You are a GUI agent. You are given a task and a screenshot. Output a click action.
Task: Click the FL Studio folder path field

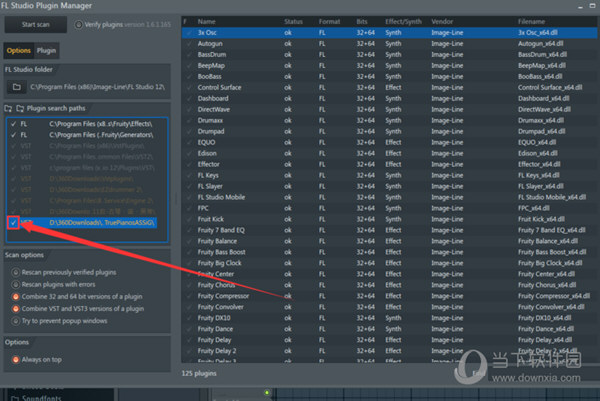pyautogui.click(x=98, y=87)
